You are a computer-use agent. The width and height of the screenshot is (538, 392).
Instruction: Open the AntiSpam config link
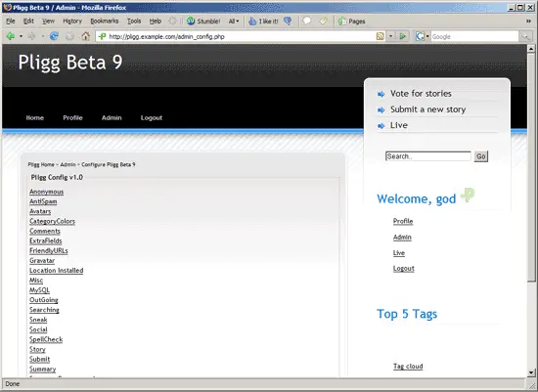(43, 201)
